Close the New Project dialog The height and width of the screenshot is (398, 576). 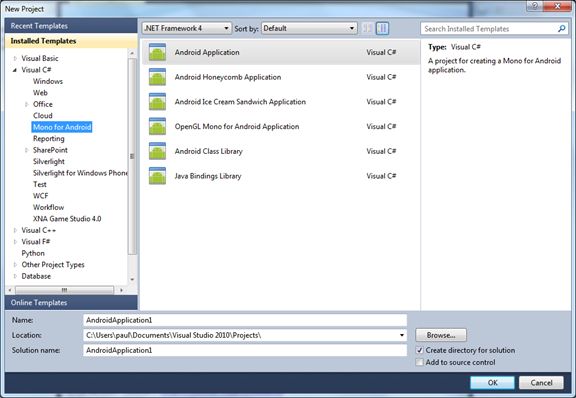(x=557, y=6)
